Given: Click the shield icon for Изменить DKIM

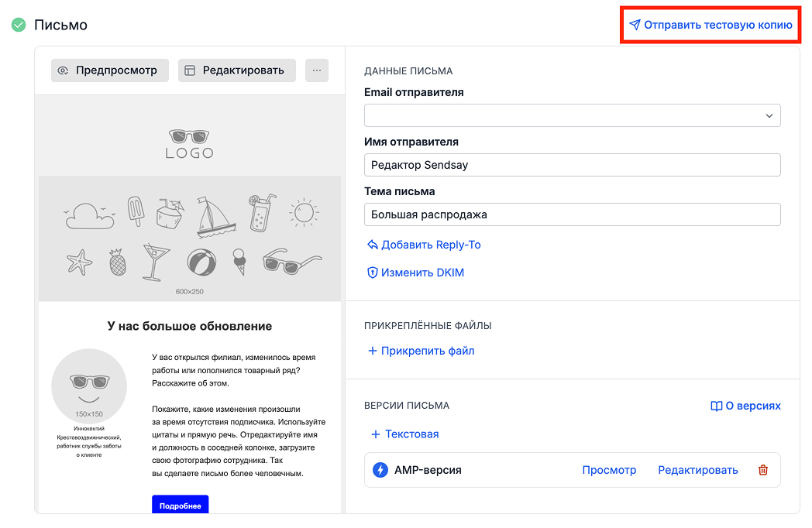Looking at the screenshot, I should [372, 273].
